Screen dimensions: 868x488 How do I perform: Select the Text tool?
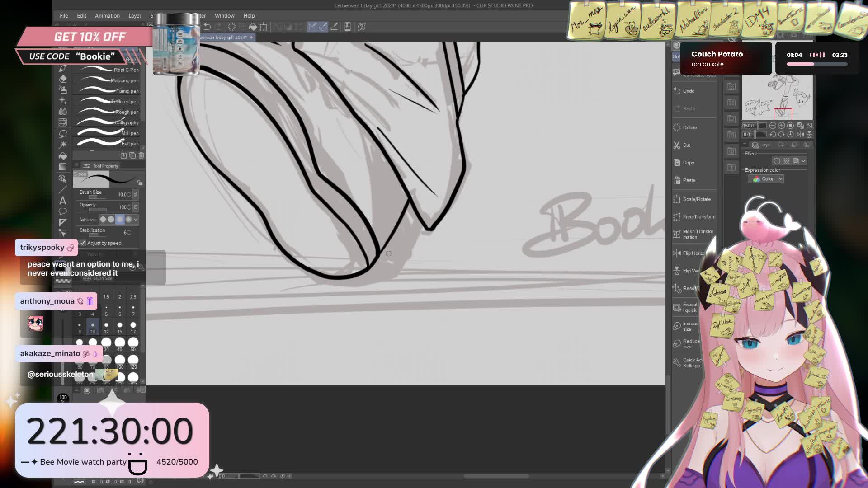(63, 201)
